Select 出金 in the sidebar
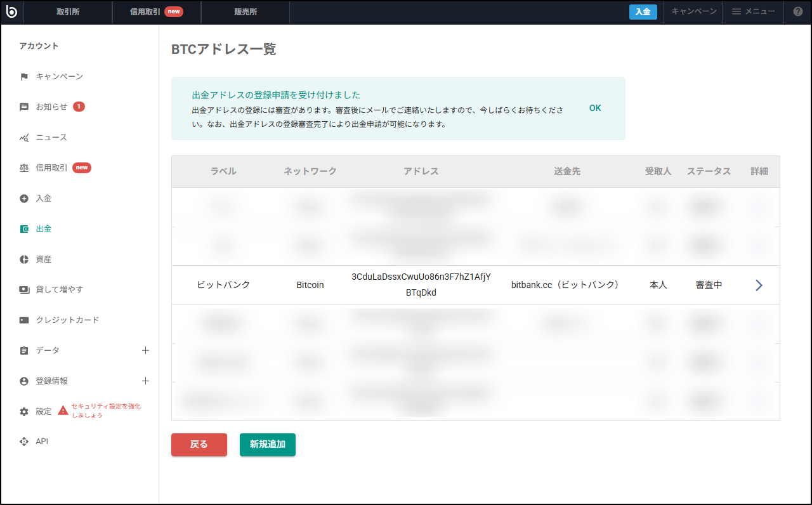Viewport: 812px width, 505px height. pyautogui.click(x=44, y=229)
